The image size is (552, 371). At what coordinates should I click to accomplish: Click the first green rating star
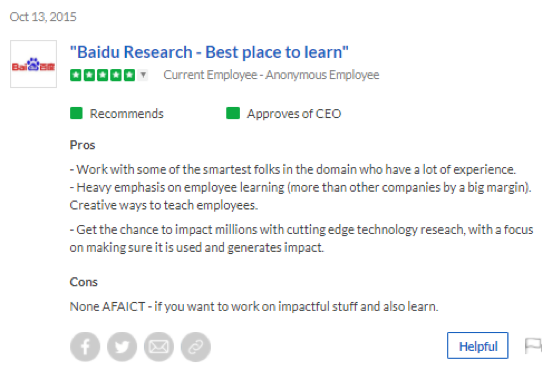pyautogui.click(x=76, y=75)
